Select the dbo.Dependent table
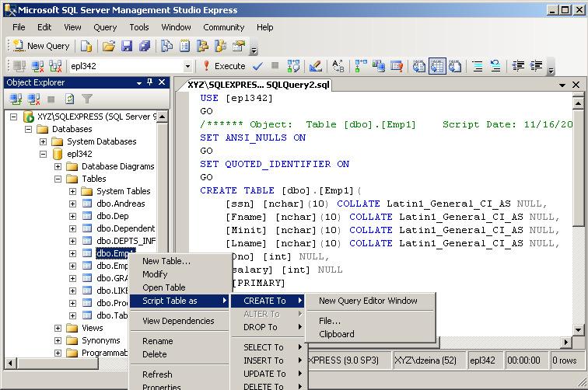This screenshot has width=588, height=390. point(125,228)
